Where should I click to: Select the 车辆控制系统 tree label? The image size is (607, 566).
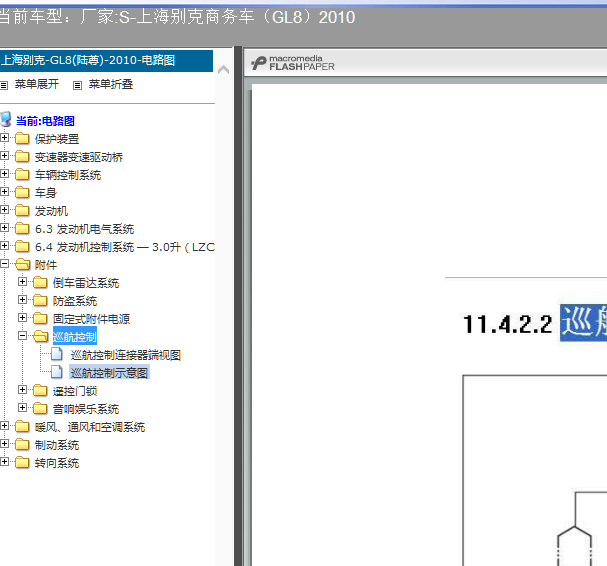tap(68, 175)
